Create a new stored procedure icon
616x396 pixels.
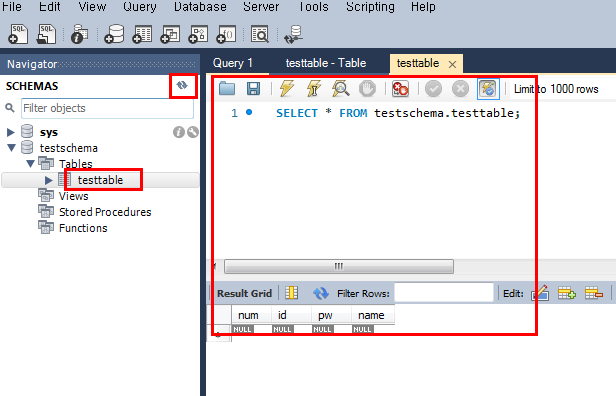point(198,34)
